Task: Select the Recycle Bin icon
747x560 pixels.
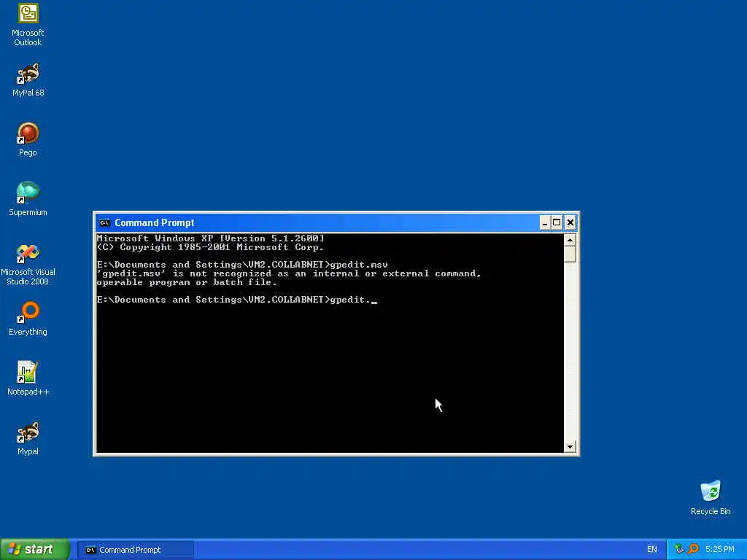Action: (711, 497)
